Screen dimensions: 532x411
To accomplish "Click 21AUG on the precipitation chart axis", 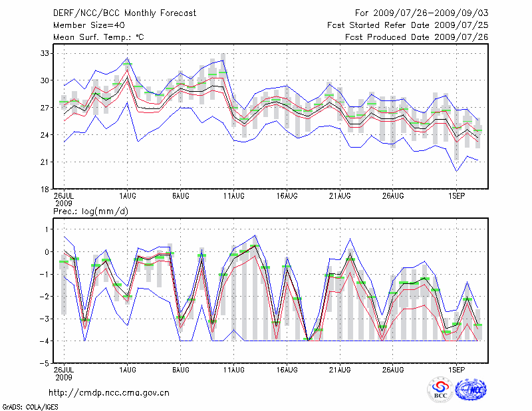I will click(x=340, y=370).
